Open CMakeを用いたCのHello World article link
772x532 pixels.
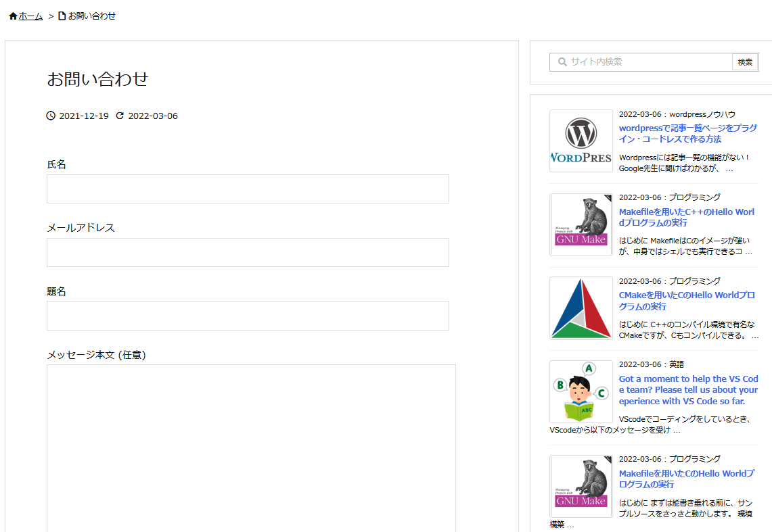[686, 301]
